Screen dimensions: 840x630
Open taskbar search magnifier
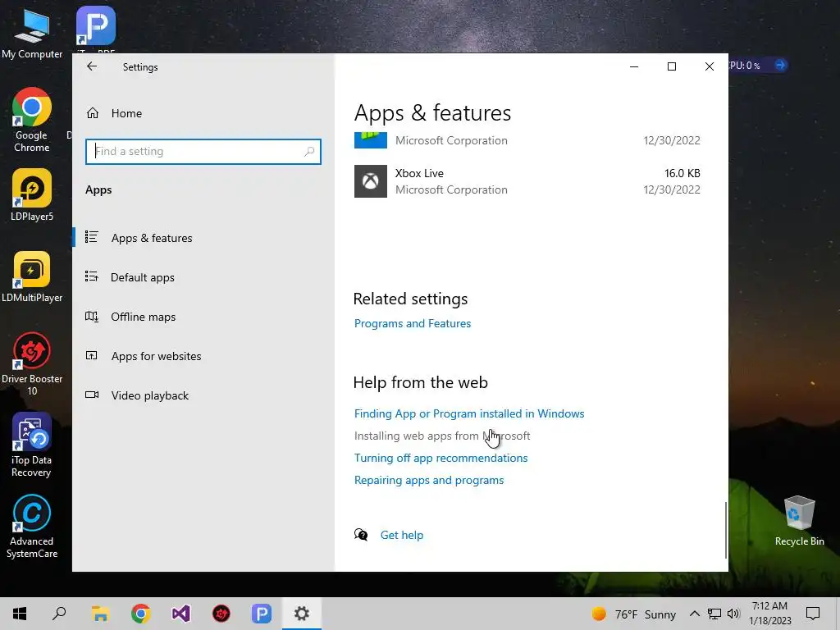click(59, 614)
